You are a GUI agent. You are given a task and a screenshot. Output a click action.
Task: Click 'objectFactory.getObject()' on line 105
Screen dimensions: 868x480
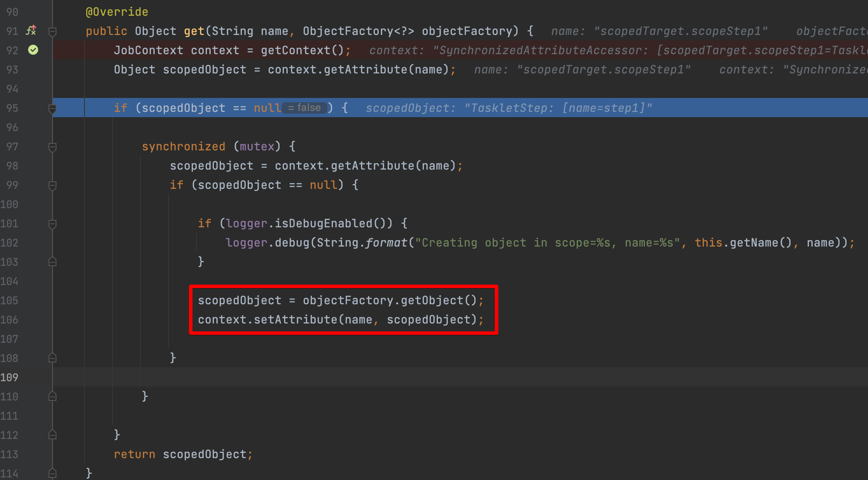click(390, 300)
